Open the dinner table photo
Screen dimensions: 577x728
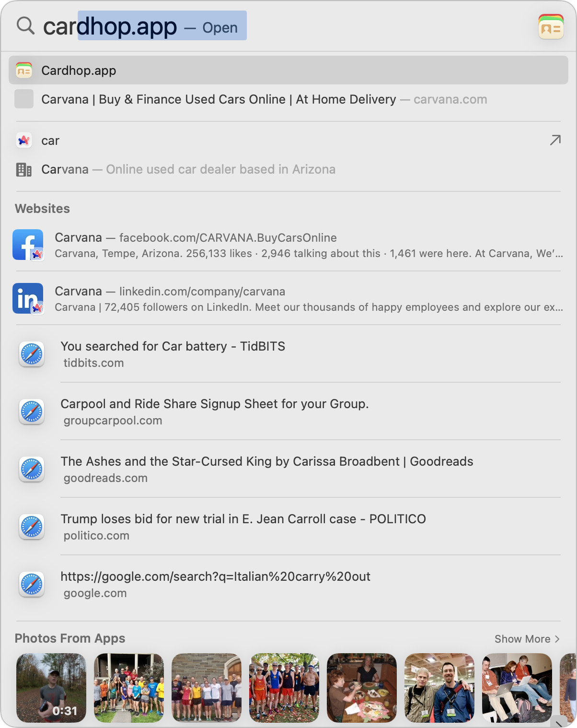click(362, 688)
